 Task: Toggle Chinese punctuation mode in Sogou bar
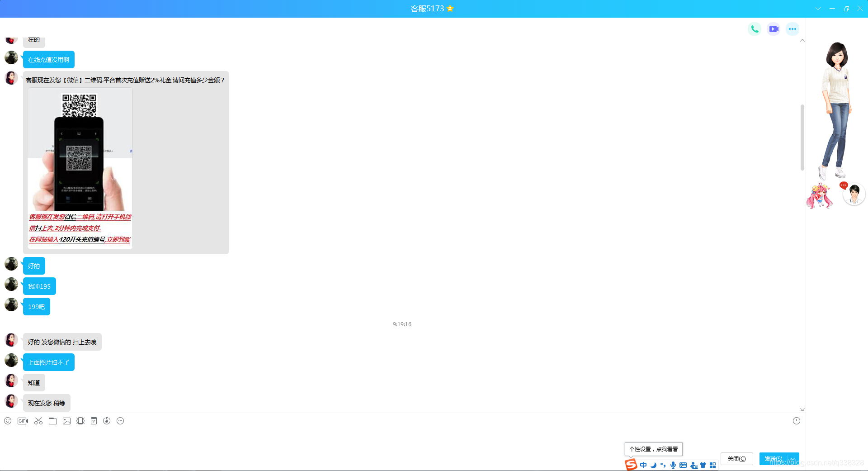[663, 465]
